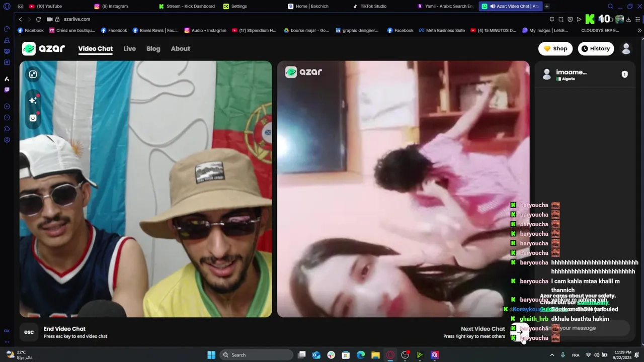
Task: Click the camera indicator in address bar
Action: click(50, 19)
